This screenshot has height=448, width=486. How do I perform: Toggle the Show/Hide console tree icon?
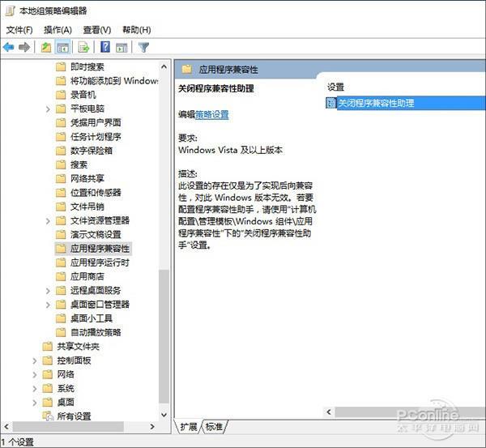point(62,47)
